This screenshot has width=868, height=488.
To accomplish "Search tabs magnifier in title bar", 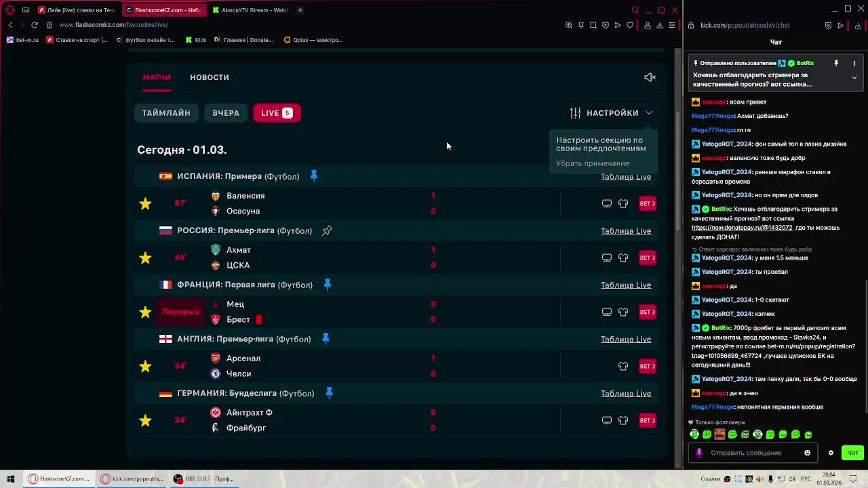I will pos(635,10).
